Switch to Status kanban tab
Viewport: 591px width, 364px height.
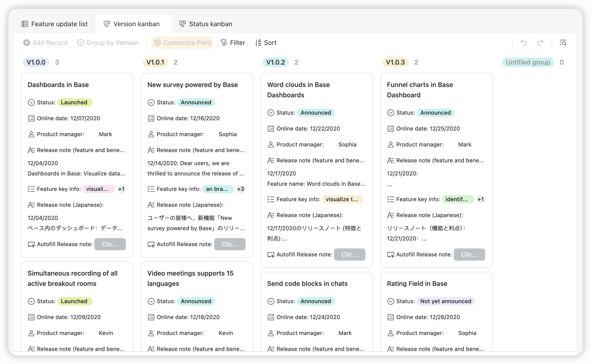coord(206,24)
